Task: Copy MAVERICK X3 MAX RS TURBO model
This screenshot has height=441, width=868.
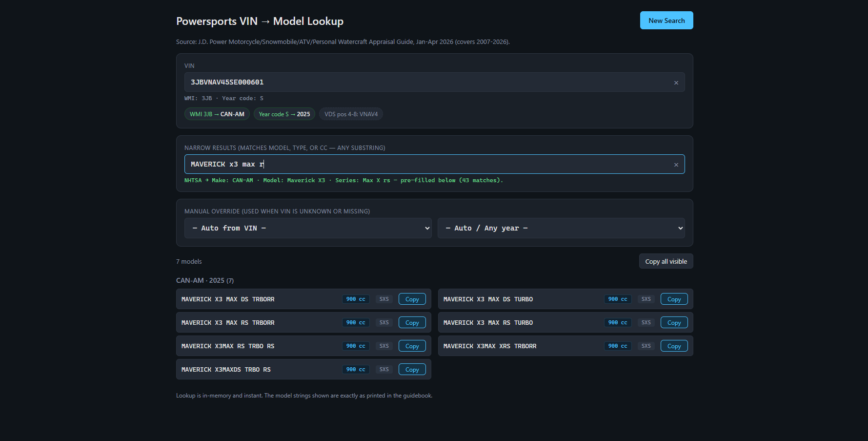Action: [674, 323]
